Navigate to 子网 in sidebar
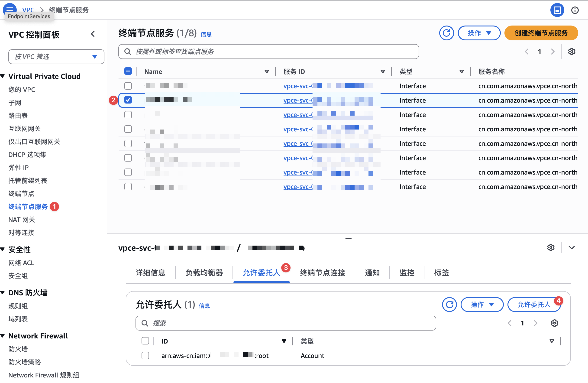588x383 pixels. tap(15, 103)
